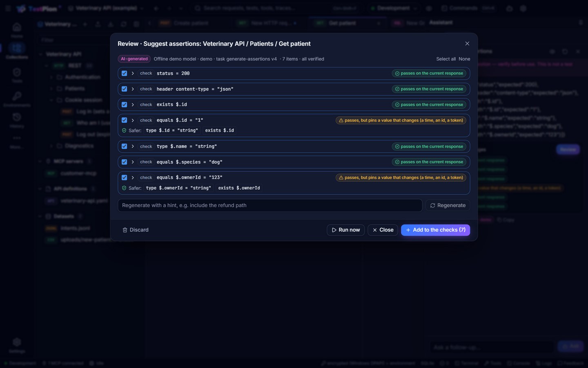Click None to deselect all items

[464, 59]
